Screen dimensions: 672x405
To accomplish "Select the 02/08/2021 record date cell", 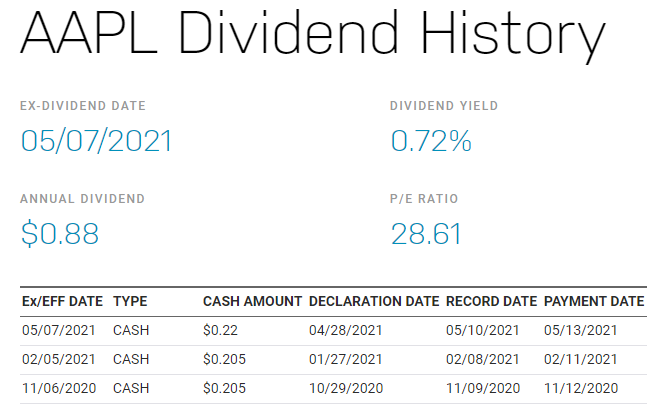I will pyautogui.click(x=483, y=359).
